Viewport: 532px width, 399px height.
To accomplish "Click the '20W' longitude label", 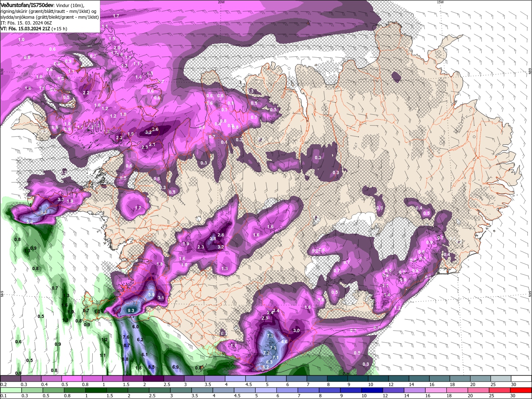I will pos(221,2).
